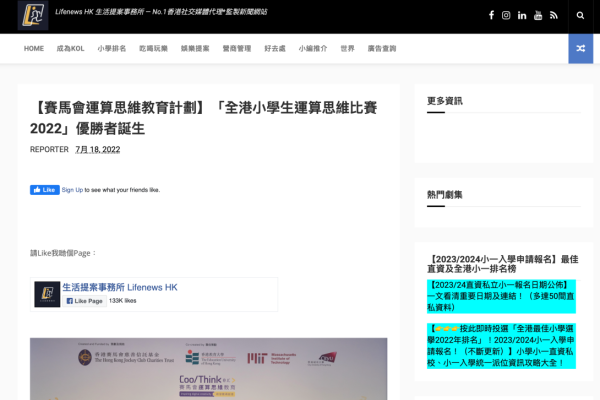Viewport: 600px width, 400px height.
Task: Open the Facebook icon in header
Action: (491, 16)
